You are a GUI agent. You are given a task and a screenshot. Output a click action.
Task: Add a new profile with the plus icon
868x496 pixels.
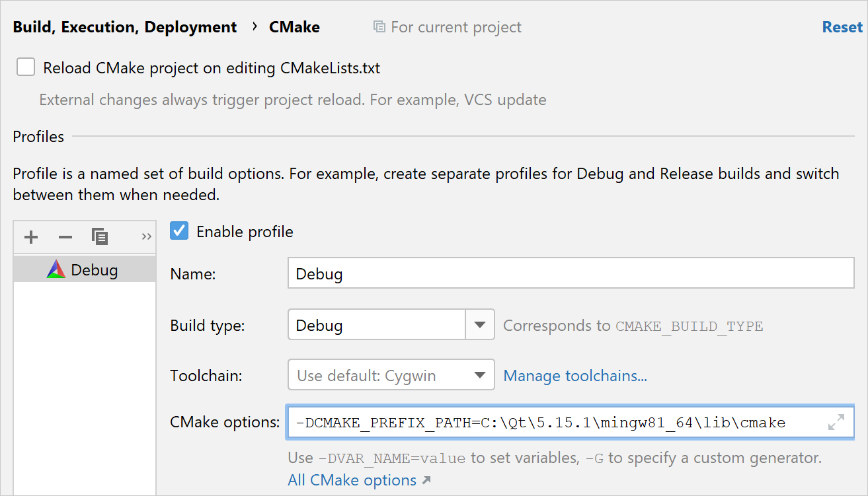(30, 236)
